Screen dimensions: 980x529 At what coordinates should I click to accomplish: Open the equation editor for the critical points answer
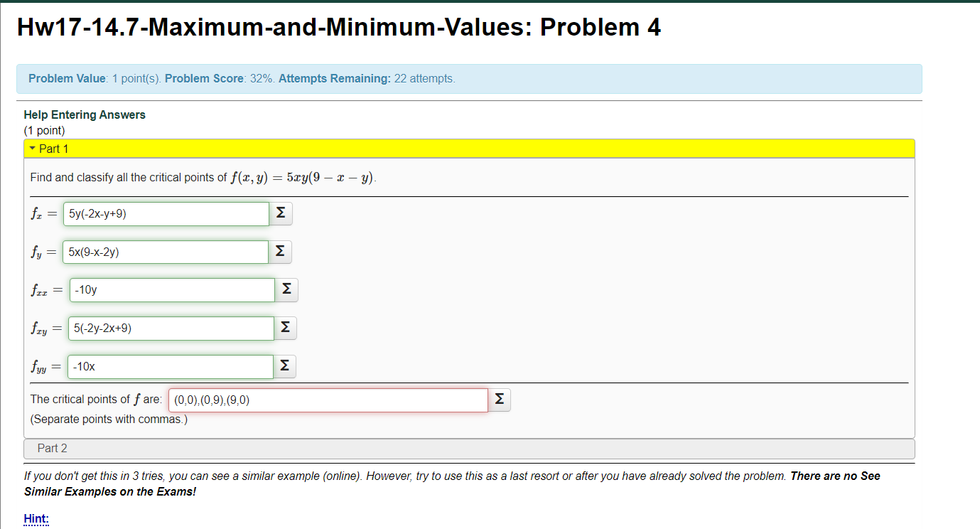498,400
